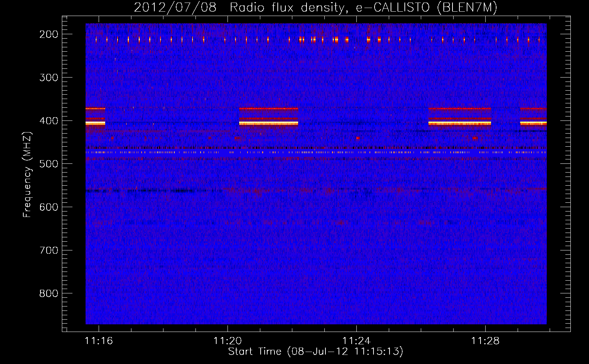Click the 600 frequency tick label

[x=49, y=207]
